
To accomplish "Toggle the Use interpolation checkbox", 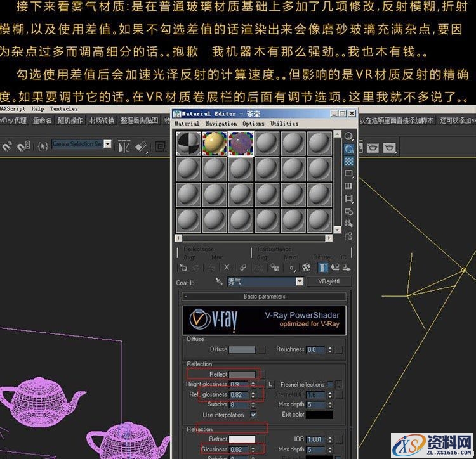I will tap(253, 414).
